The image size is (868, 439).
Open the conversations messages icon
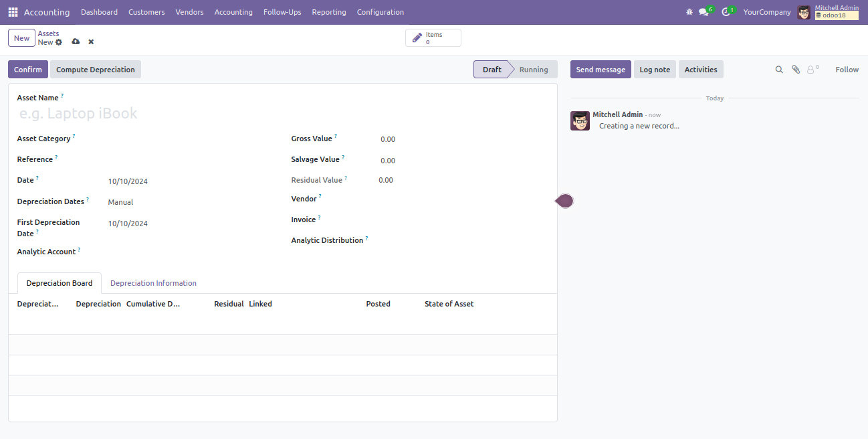pyautogui.click(x=703, y=12)
